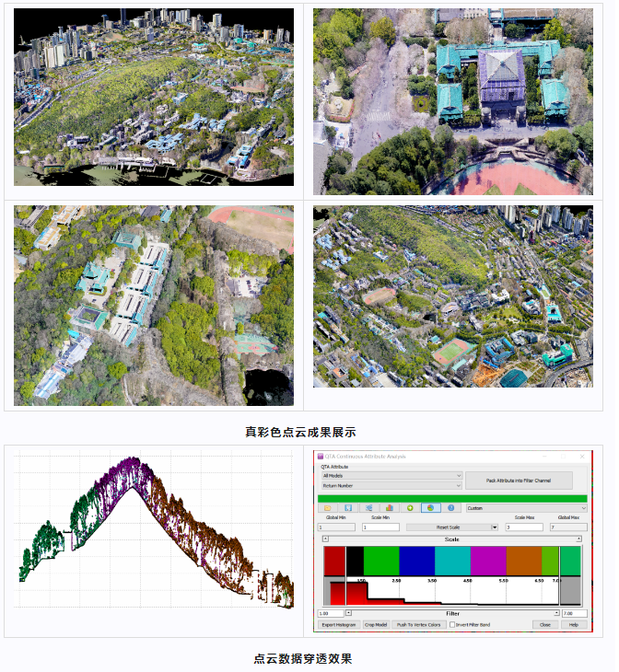This screenshot has width=619, height=672.
Task: Click the Global Min value field
Action: pos(336,527)
